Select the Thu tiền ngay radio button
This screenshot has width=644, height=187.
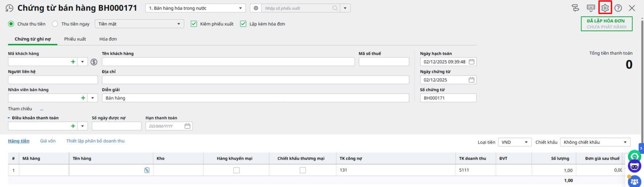55,24
